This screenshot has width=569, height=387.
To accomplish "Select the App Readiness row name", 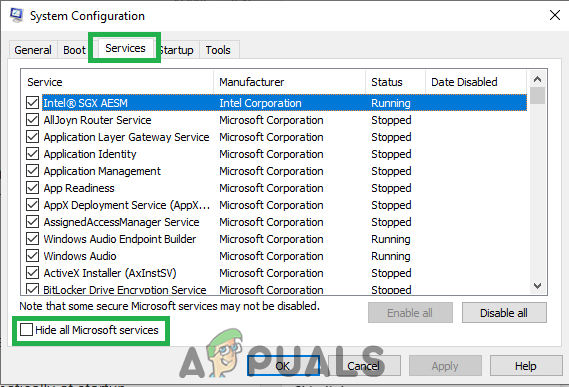I will coord(79,188).
